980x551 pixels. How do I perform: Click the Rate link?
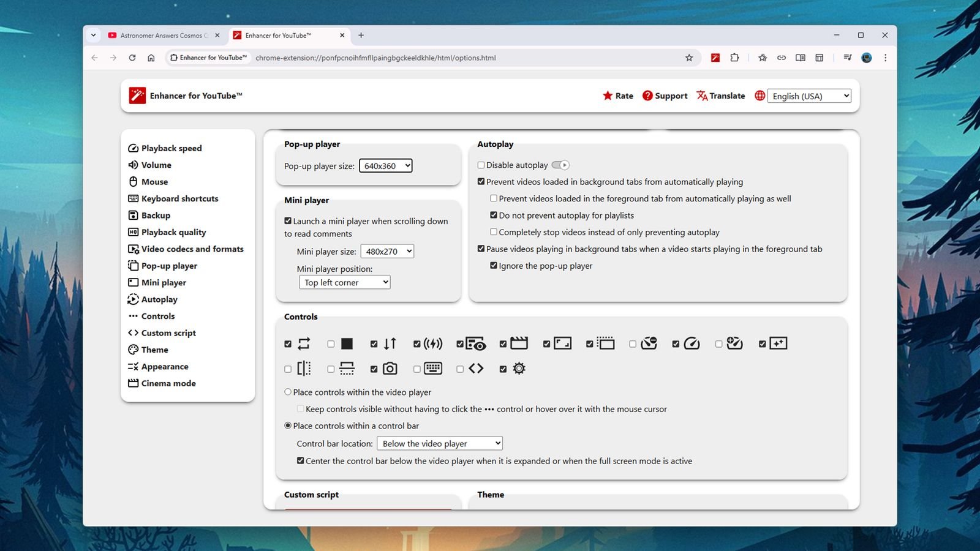pyautogui.click(x=618, y=96)
